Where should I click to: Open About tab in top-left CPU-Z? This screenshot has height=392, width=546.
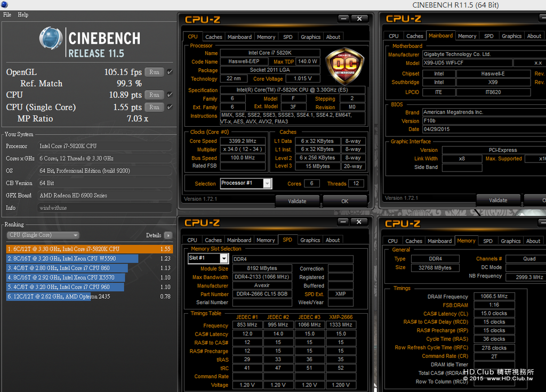click(x=333, y=37)
